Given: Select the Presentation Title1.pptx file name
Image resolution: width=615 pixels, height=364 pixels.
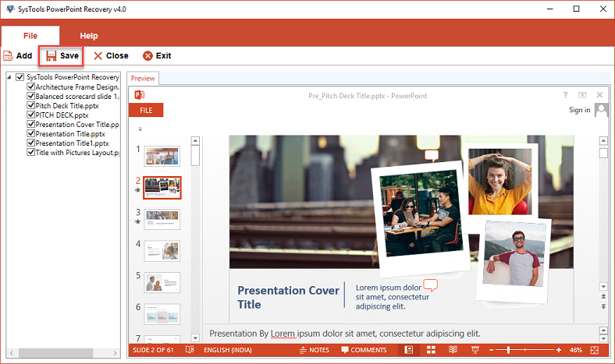Looking at the screenshot, I should click(x=72, y=143).
